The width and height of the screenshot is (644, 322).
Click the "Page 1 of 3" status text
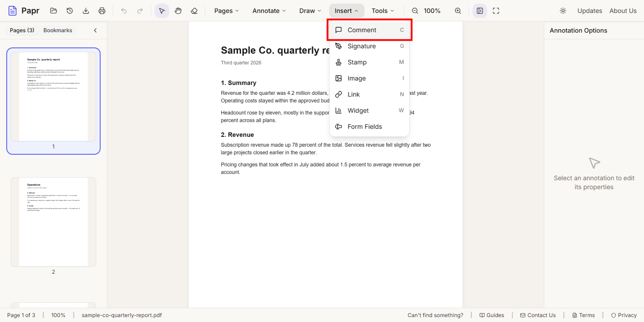(21, 315)
